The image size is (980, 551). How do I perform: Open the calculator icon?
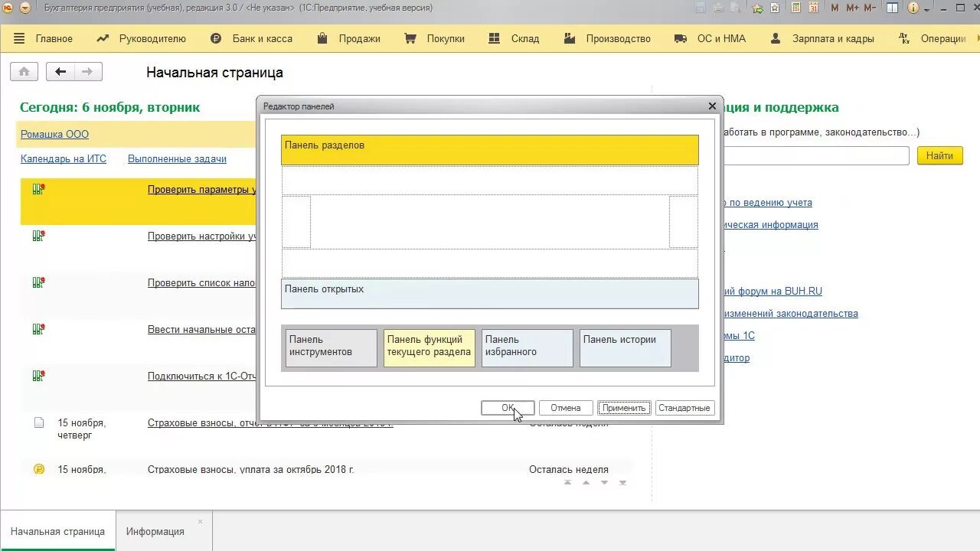(x=796, y=8)
